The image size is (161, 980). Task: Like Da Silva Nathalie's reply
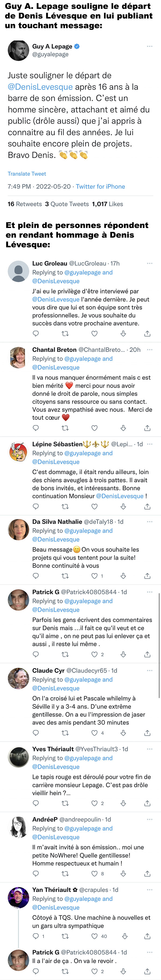point(94,576)
